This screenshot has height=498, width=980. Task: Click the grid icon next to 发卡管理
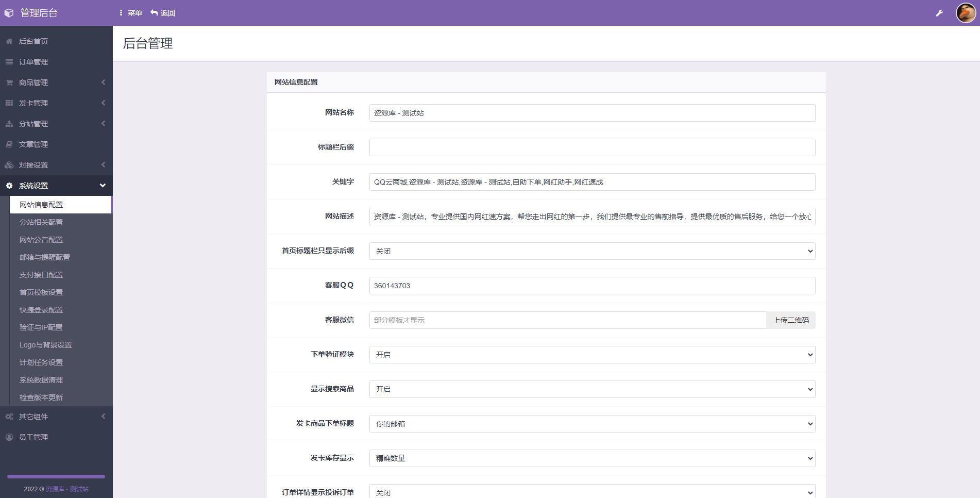(x=9, y=103)
